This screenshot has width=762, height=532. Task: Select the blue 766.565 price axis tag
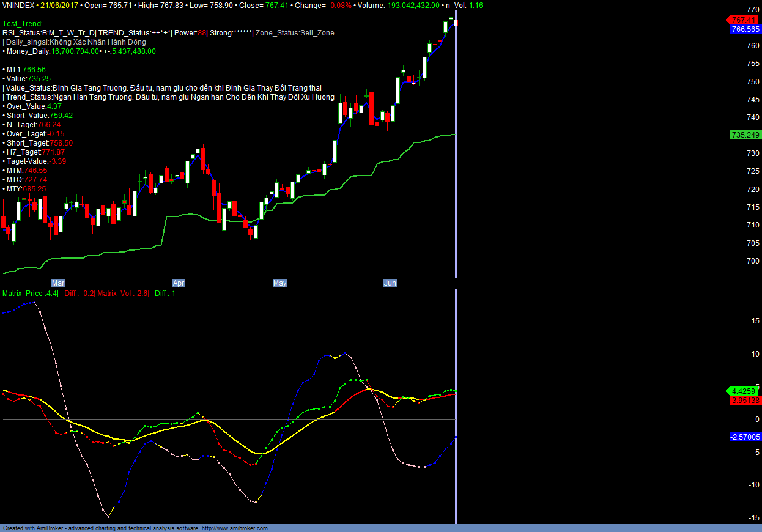click(745, 29)
